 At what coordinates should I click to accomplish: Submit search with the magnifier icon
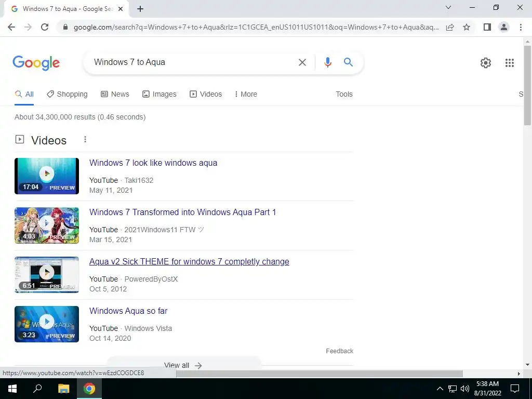348,62
